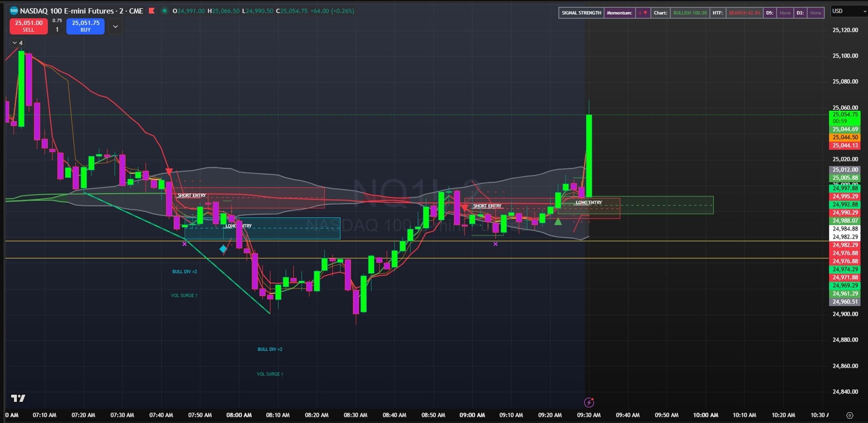Image resolution: width=868 pixels, height=423 pixels.
Task: Click the green market status dot
Action: click(x=164, y=11)
